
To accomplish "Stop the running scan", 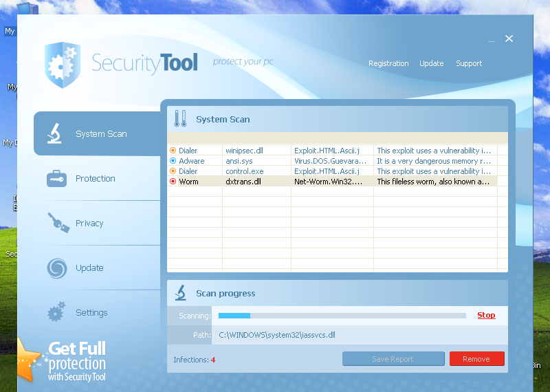I will coord(486,315).
